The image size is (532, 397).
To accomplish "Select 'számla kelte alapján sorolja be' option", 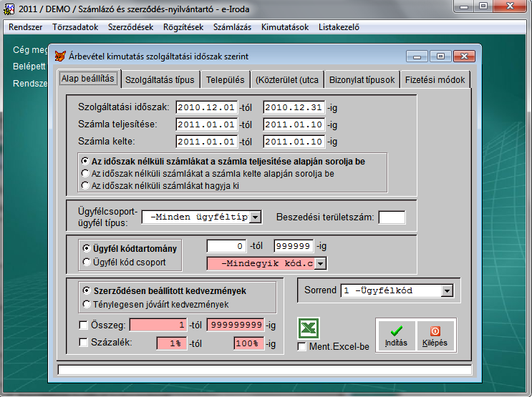I will [86, 173].
